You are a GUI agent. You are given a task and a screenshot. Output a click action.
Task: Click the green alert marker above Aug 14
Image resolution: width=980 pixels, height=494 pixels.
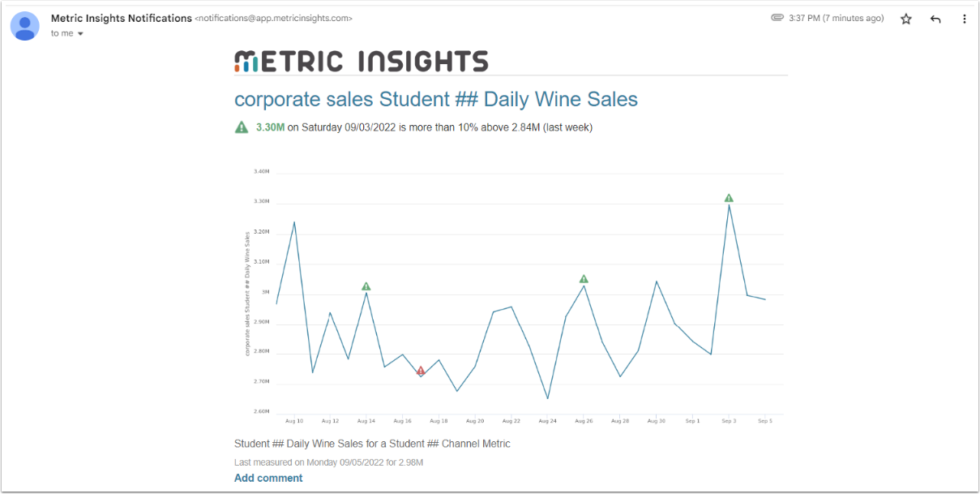(366, 286)
